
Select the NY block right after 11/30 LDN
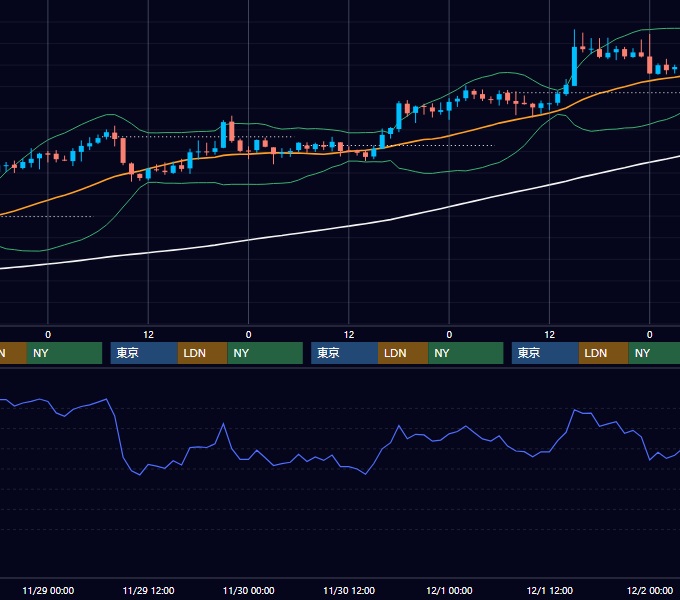(466, 353)
